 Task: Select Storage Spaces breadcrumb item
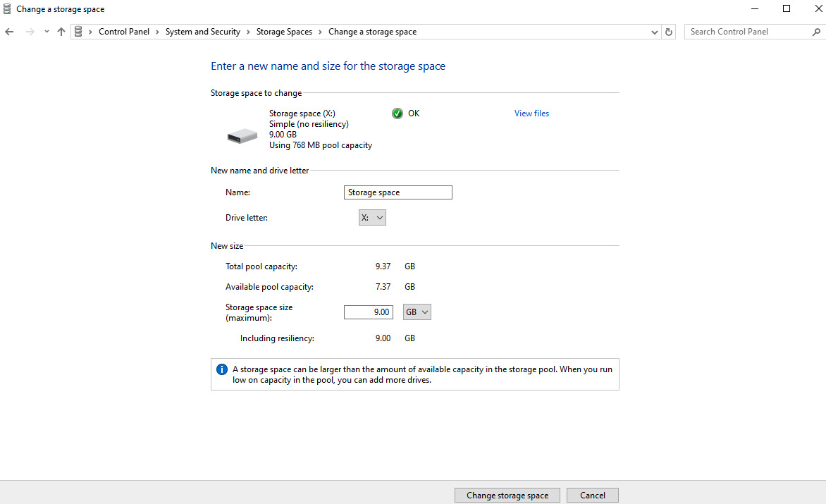coord(284,32)
